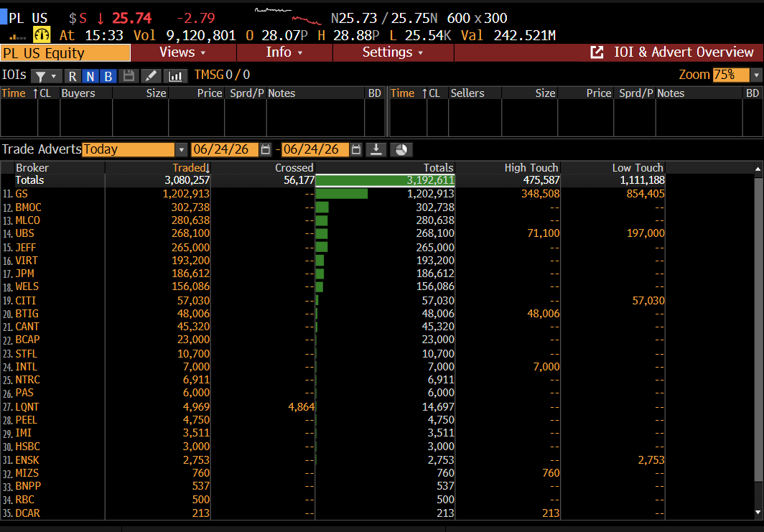
Task: Select broker row BTIG
Action: (x=332, y=314)
